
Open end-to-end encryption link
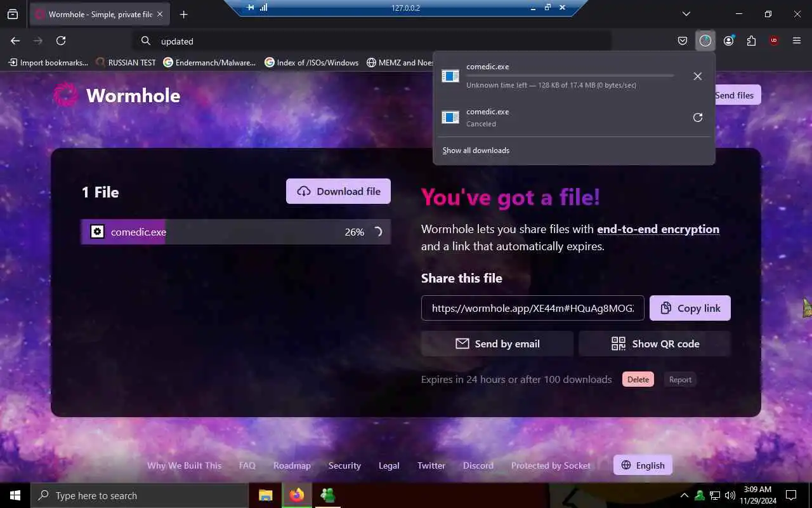tap(658, 229)
